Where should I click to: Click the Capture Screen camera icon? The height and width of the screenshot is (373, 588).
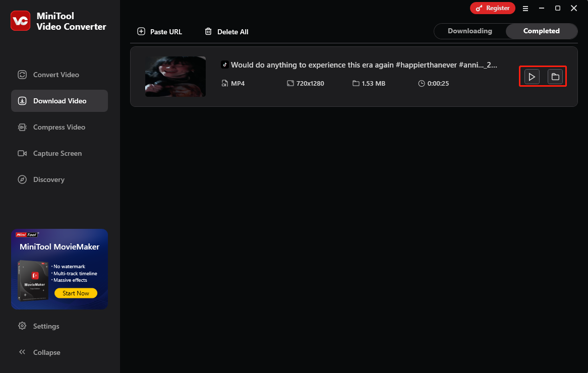[x=22, y=153]
